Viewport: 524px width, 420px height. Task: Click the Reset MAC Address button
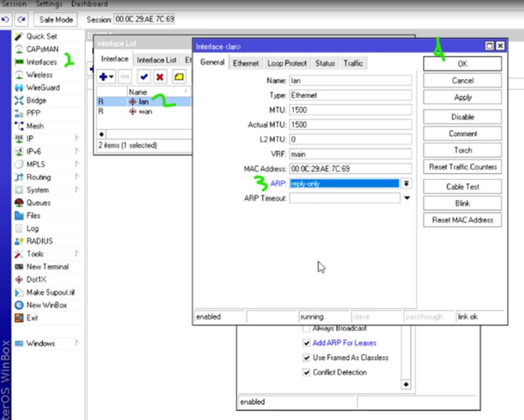pyautogui.click(x=463, y=220)
